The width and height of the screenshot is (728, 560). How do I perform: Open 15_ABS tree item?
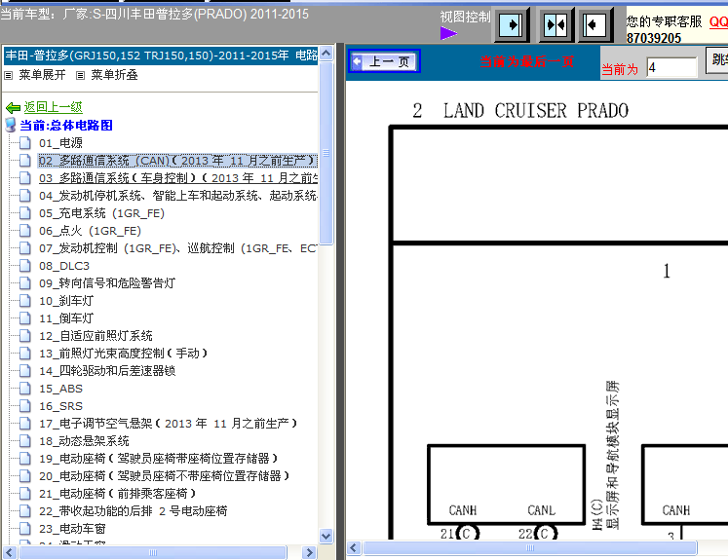(x=60, y=389)
